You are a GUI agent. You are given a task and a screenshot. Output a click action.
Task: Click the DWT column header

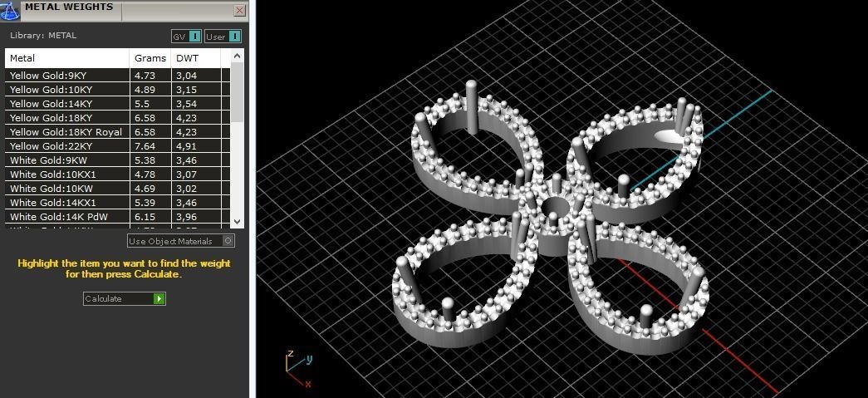tap(196, 58)
